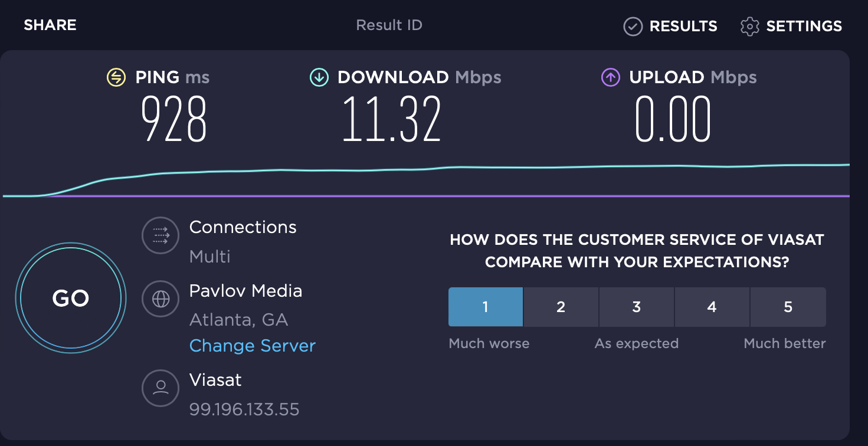Choose rating 4 for Viasat service

[712, 307]
